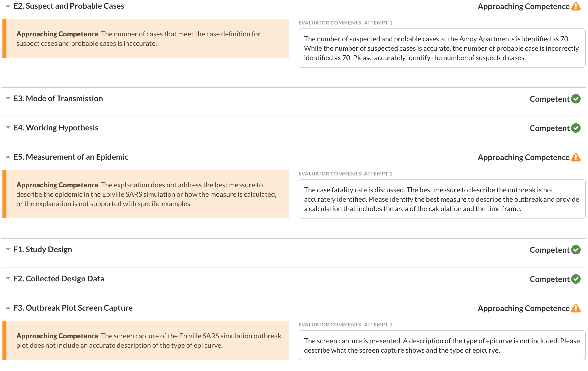Click the E5 evaluator comment about case fatality rate
588x371 pixels.
[442, 199]
